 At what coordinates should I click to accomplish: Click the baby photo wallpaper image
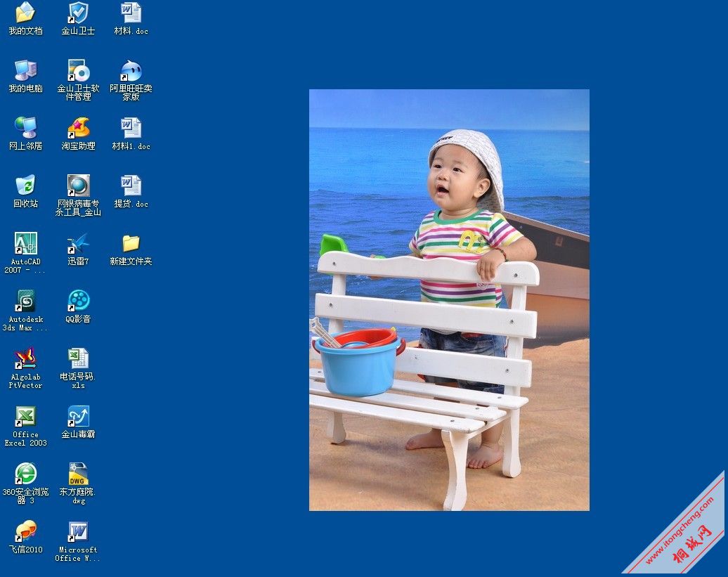449,300
